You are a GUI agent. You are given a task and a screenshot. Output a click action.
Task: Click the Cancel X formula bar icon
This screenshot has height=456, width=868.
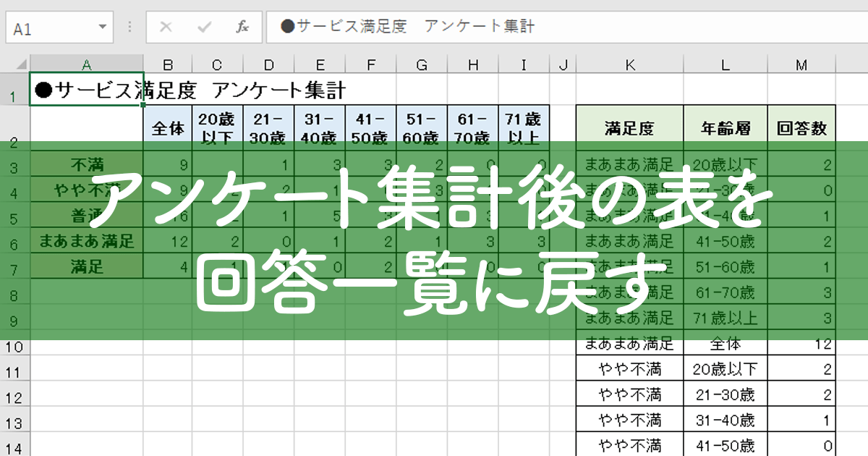click(166, 28)
